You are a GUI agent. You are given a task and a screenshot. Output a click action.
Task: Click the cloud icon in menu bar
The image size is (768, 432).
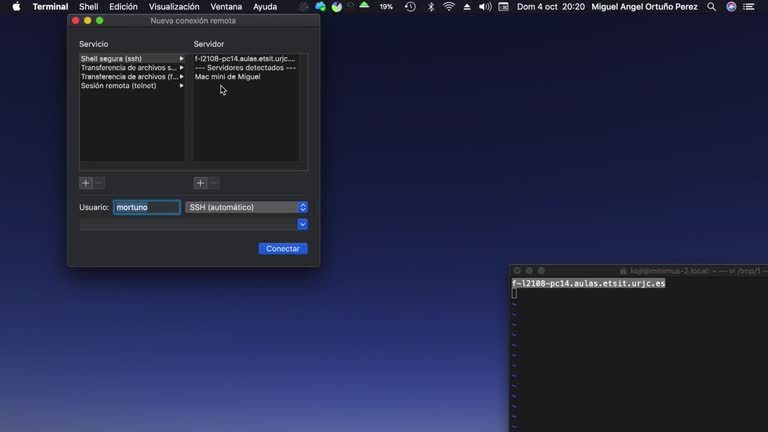point(320,7)
